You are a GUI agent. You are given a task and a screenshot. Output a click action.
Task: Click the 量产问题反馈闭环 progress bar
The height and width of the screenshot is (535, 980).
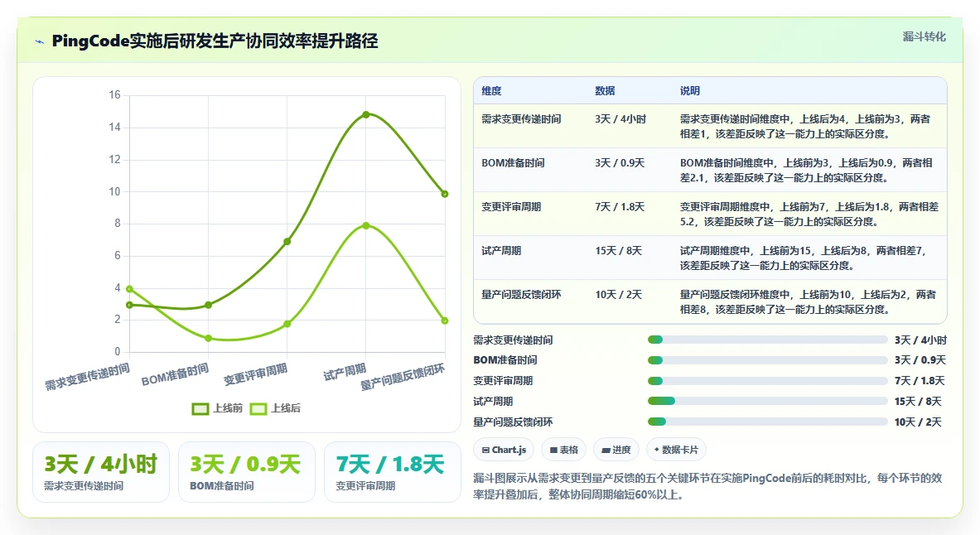point(767,422)
